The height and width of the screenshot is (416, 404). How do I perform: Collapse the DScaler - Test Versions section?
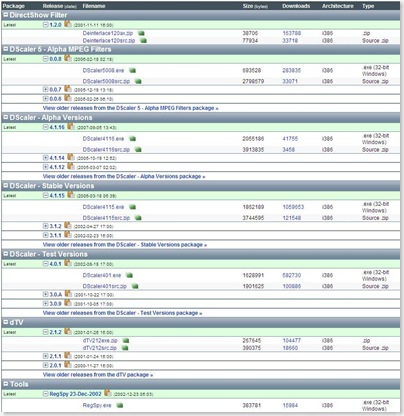[x=6, y=254]
